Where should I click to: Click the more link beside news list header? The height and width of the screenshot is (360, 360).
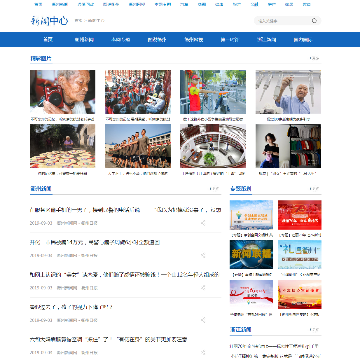point(214,189)
